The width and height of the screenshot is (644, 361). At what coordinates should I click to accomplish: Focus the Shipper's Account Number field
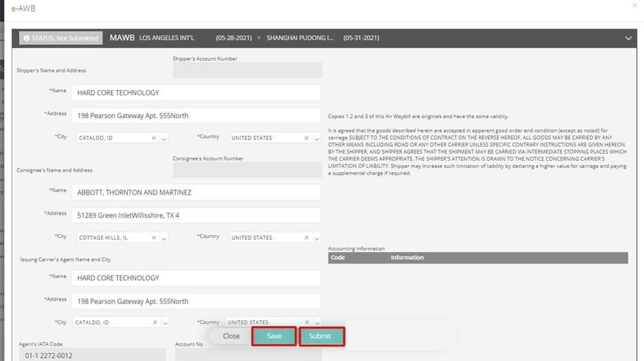pos(247,70)
